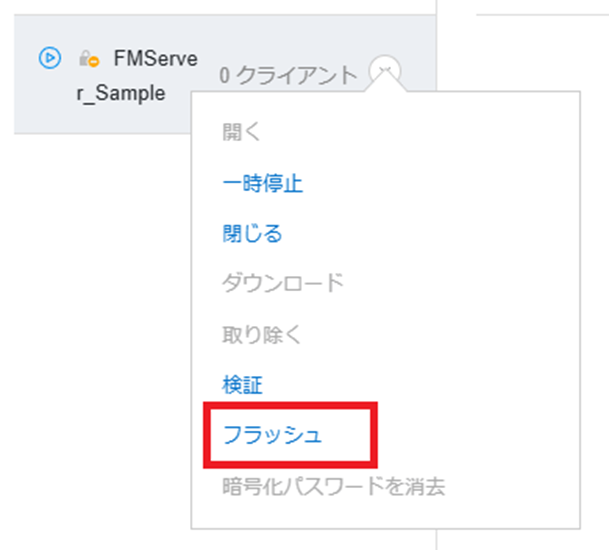Click empty space right of 開く in the menu
The height and width of the screenshot is (550, 609).
point(419,132)
